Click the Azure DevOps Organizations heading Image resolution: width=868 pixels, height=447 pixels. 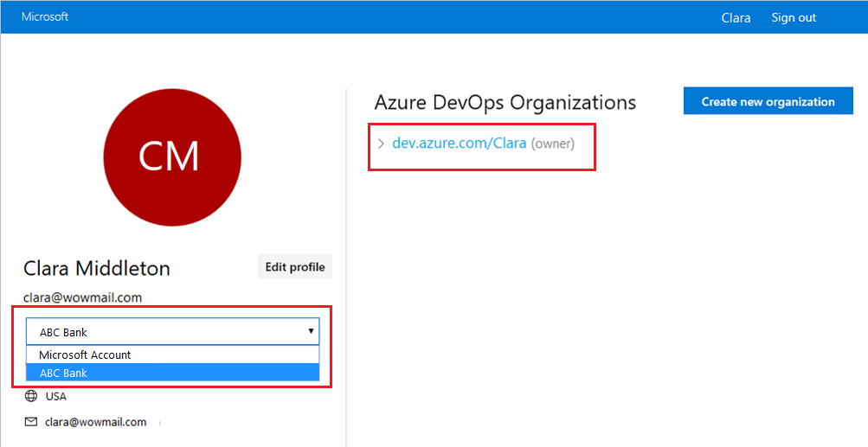coord(505,102)
